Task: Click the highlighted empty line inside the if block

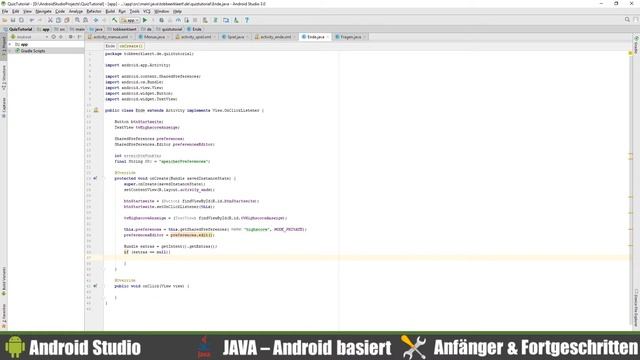Action: pyautogui.click(x=366, y=258)
